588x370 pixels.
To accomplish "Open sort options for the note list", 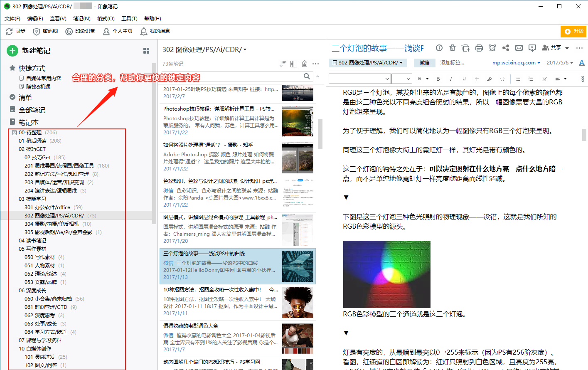I will [283, 64].
